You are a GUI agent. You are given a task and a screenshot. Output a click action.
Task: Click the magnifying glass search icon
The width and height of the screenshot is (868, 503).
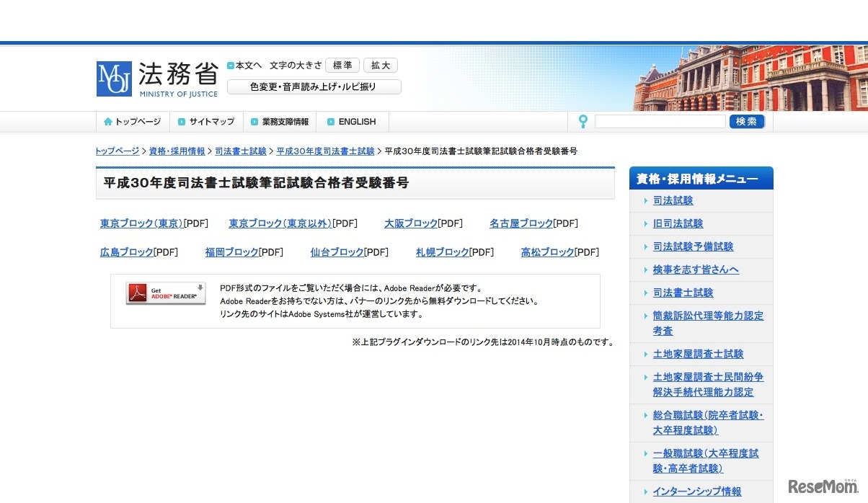point(582,121)
